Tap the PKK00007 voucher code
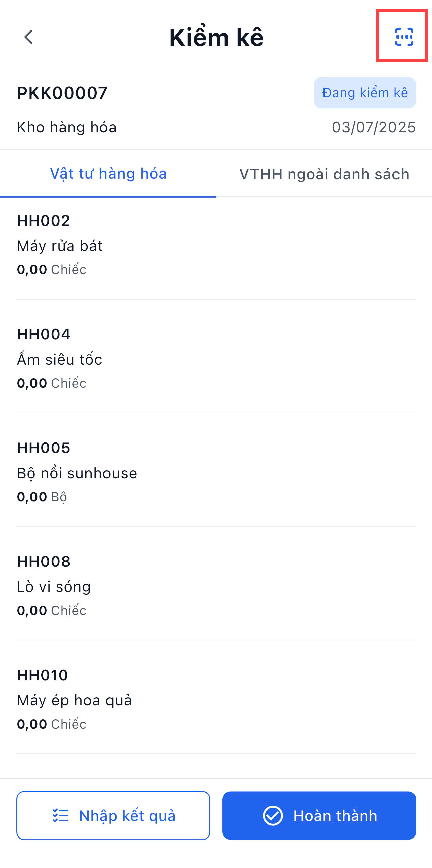Image resolution: width=432 pixels, height=868 pixels. pos(62,93)
